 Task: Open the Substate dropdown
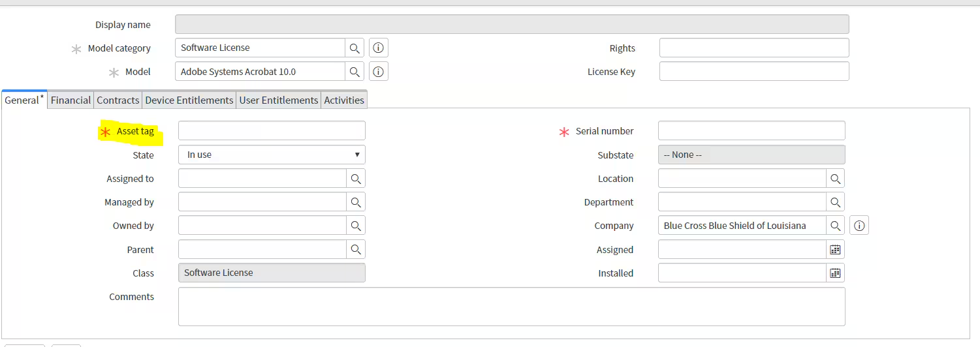(751, 155)
